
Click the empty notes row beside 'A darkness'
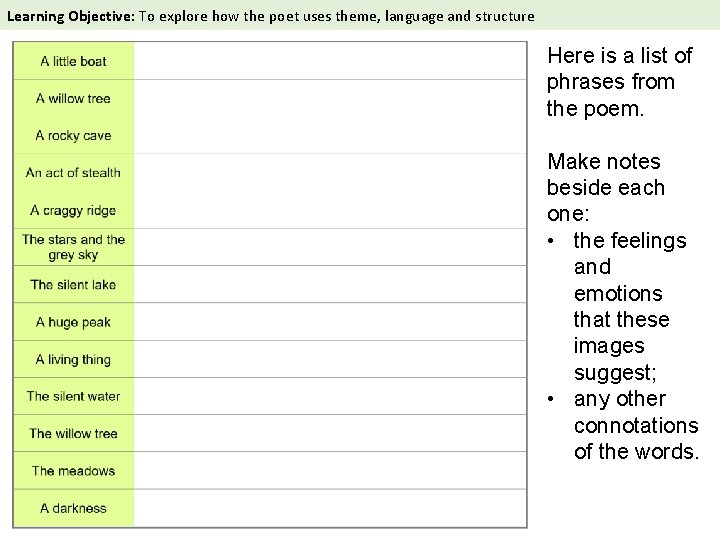(x=330, y=508)
